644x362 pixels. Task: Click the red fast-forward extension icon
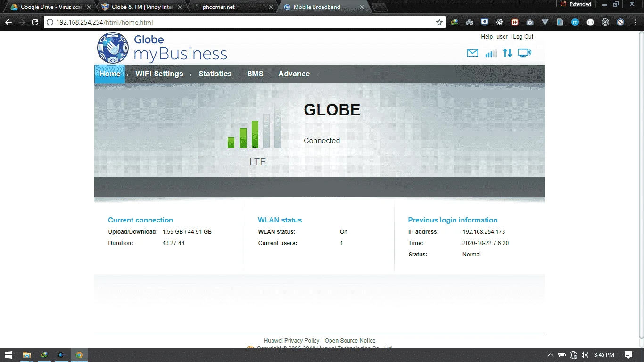[515, 22]
